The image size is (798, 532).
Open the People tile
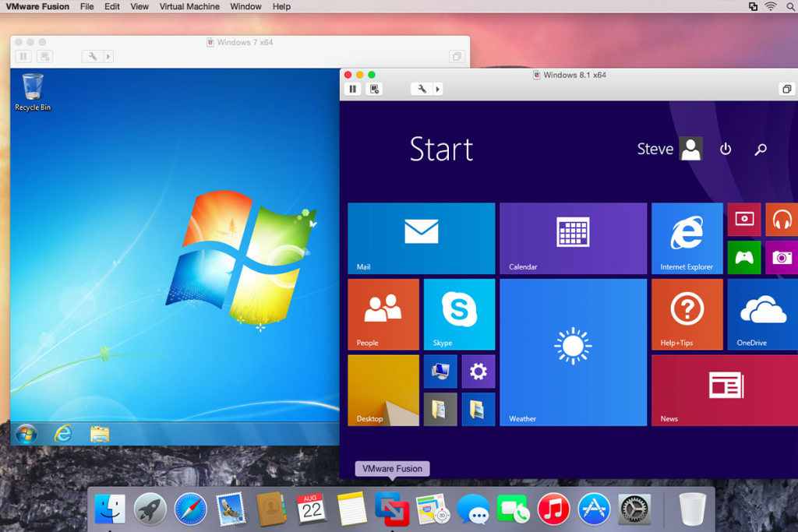(383, 314)
